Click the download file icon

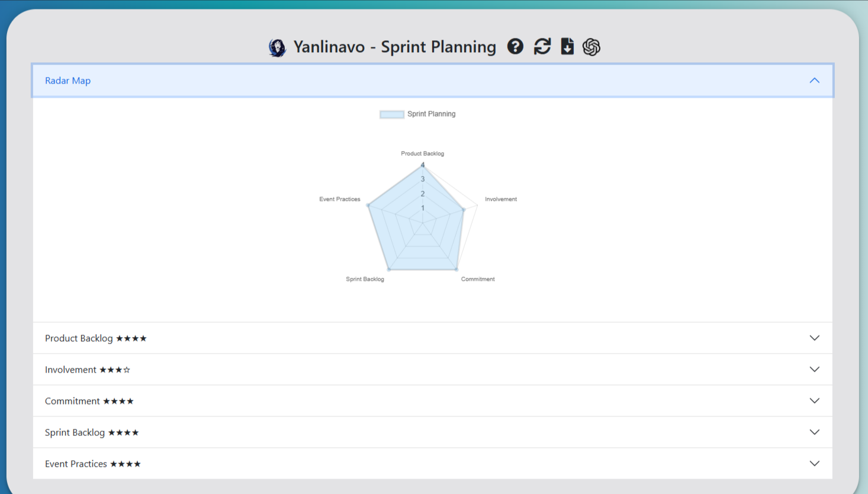(x=567, y=47)
